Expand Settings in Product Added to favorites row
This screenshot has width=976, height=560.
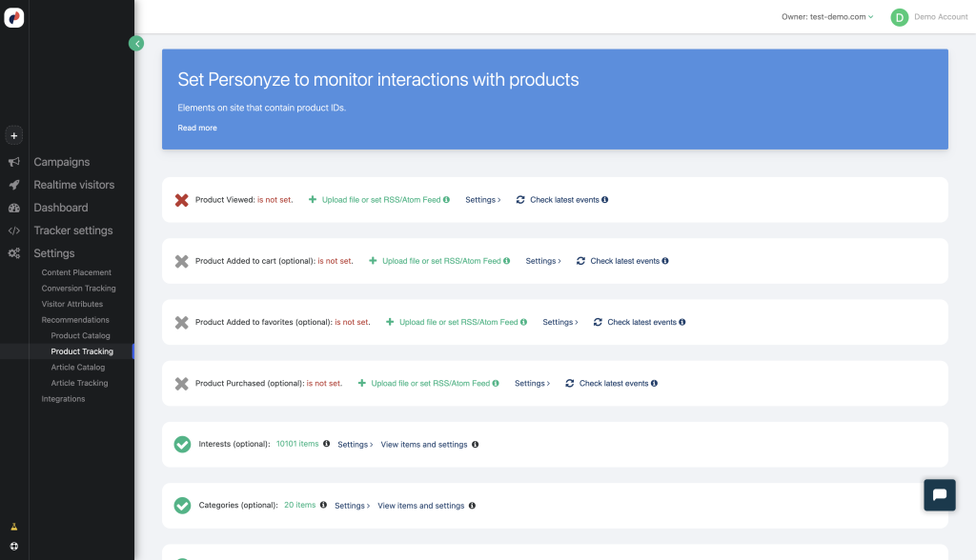click(560, 322)
